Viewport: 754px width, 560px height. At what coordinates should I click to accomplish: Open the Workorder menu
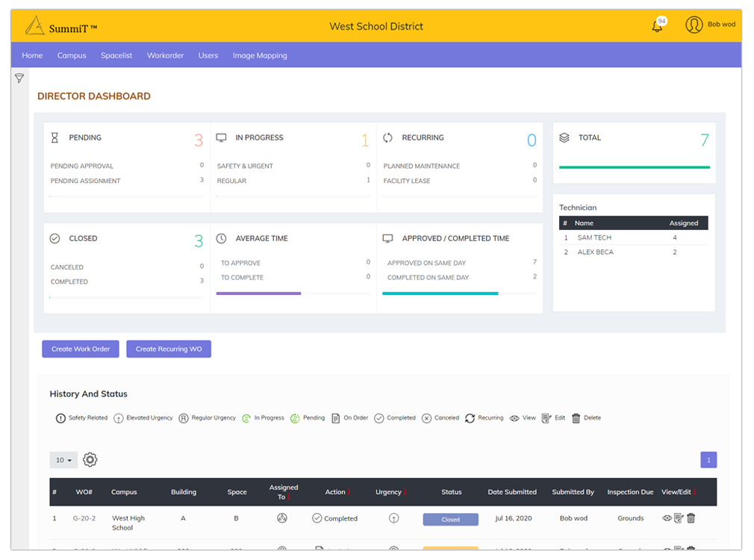point(165,55)
